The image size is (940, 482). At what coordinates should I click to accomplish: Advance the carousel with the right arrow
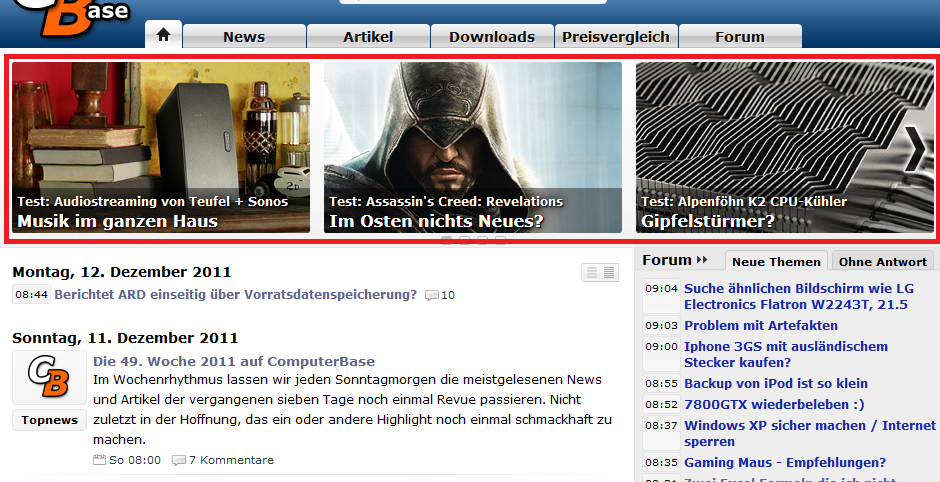[x=917, y=149]
